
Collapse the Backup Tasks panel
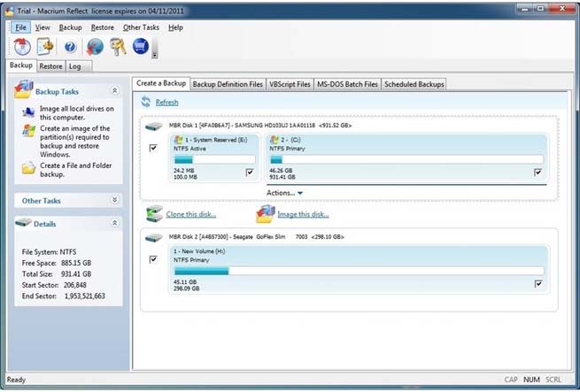point(114,90)
